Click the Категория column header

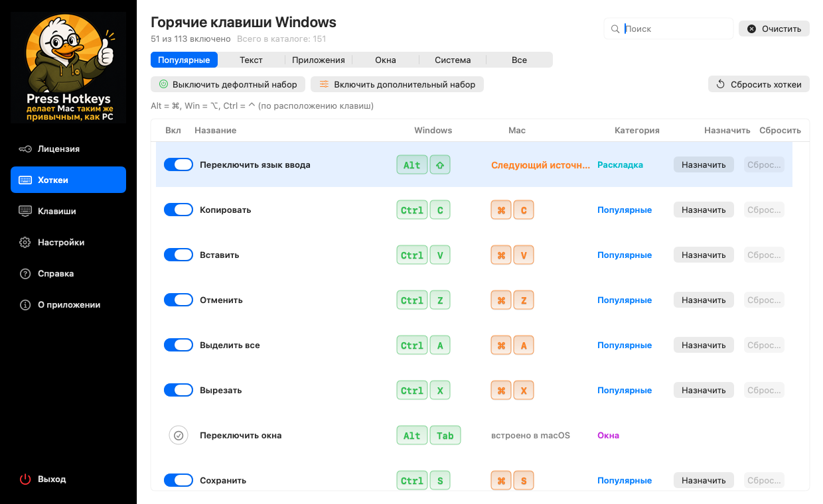tap(637, 130)
